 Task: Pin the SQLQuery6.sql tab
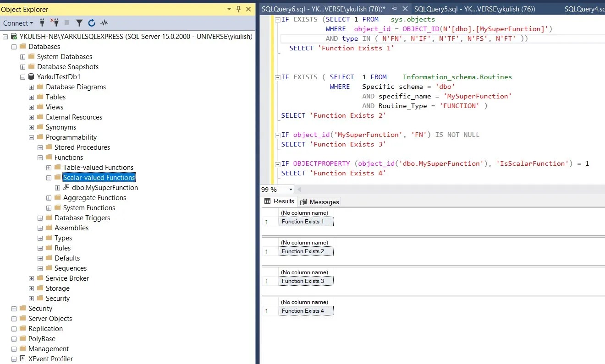[x=395, y=9]
